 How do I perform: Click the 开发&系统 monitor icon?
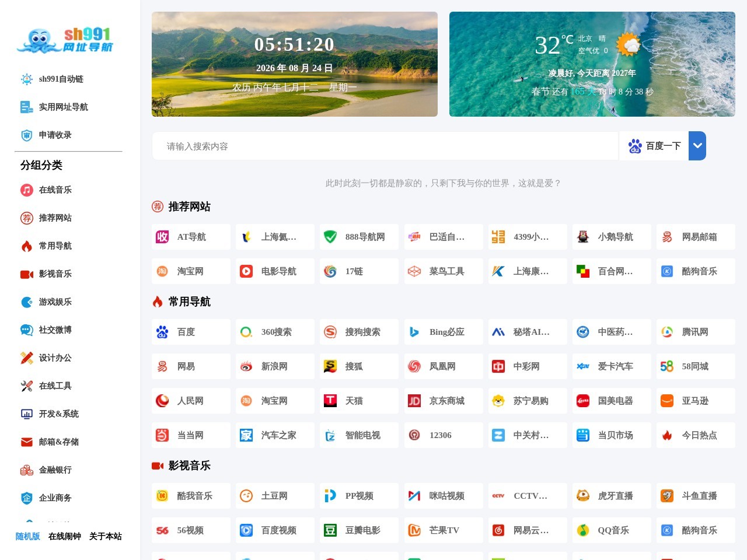[27, 414]
